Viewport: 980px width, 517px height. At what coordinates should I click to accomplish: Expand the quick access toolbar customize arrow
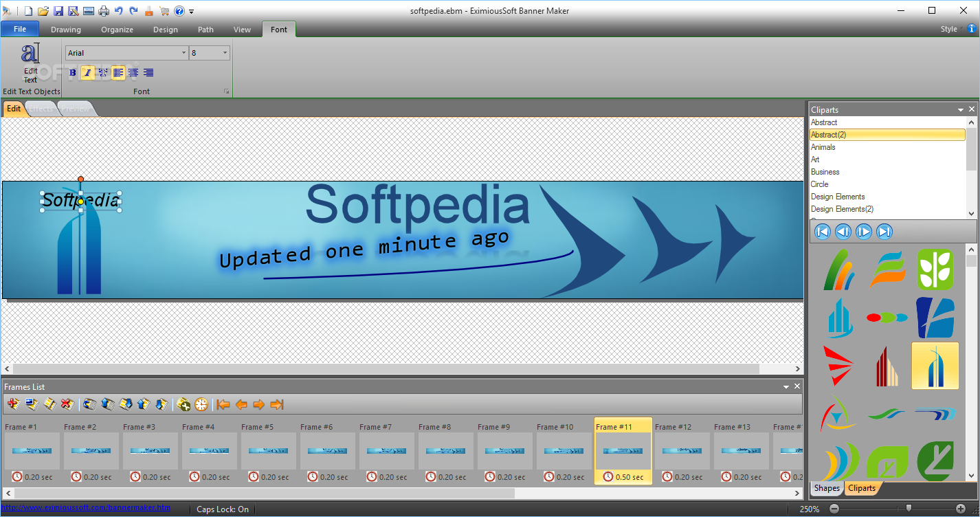pyautogui.click(x=192, y=12)
